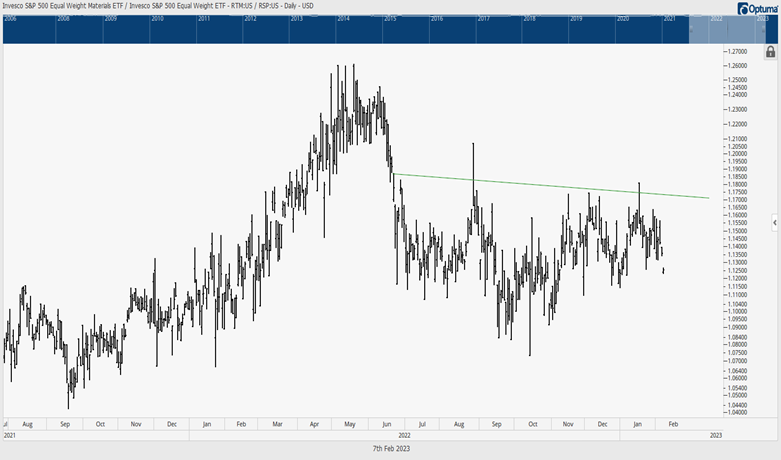Screen dimensions: 781x460
Task: Click the 1.27000 price scale label
Action: pyautogui.click(x=737, y=52)
